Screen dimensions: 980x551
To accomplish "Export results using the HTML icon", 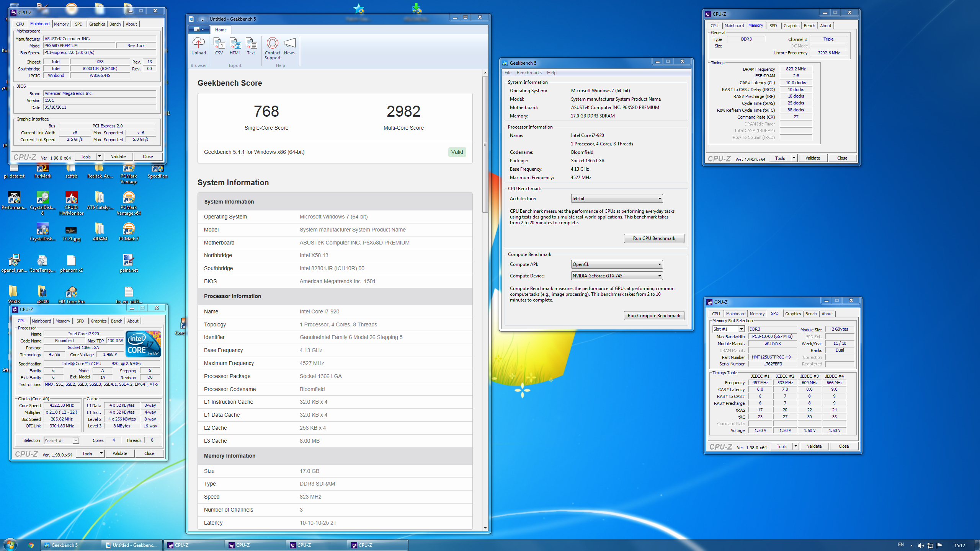I will point(235,46).
